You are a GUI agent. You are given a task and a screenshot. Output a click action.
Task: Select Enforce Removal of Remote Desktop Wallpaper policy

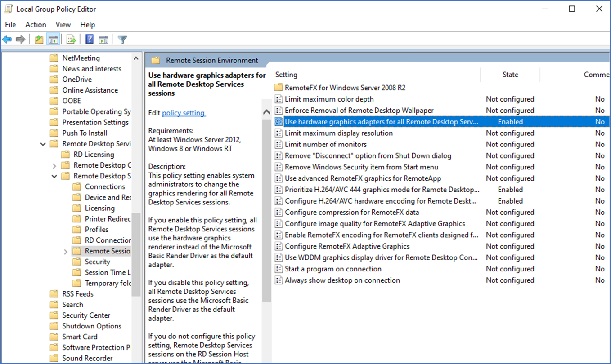tap(359, 111)
